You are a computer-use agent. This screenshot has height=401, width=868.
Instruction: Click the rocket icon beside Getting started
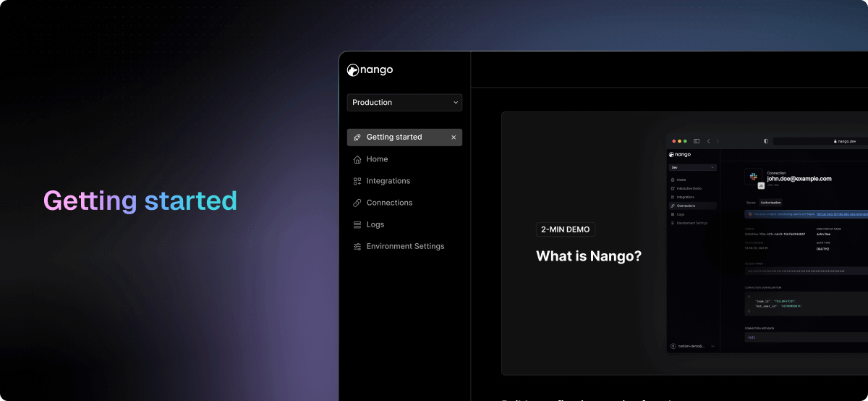(x=357, y=138)
